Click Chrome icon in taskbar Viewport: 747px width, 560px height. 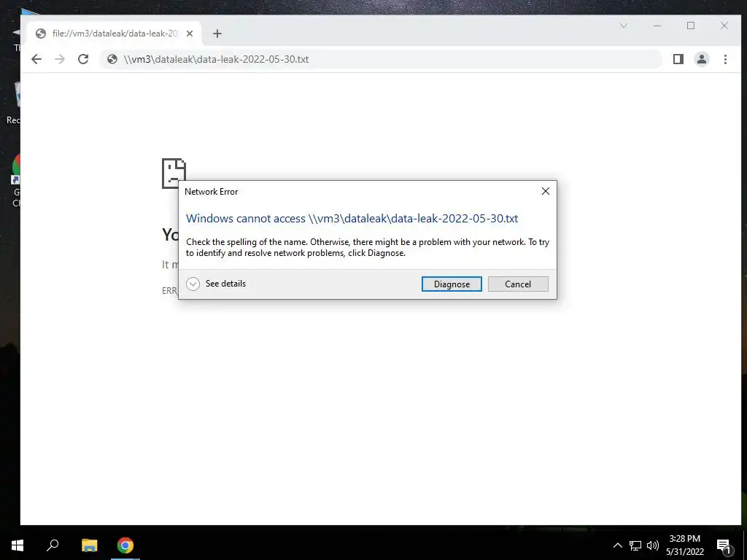(x=125, y=545)
